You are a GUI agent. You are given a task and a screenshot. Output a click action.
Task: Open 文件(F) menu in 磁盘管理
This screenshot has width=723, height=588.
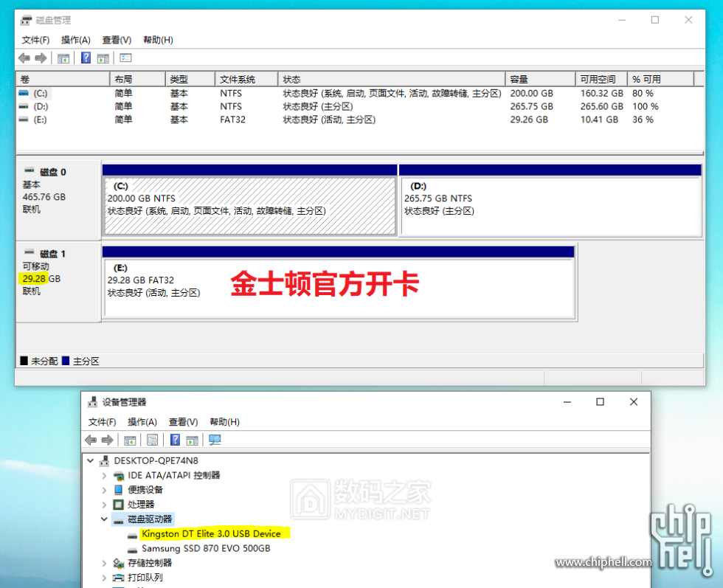tap(35, 40)
